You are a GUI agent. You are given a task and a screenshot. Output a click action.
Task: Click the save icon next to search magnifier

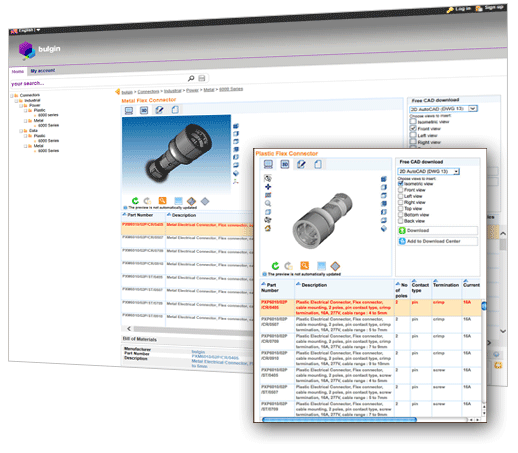point(202,78)
